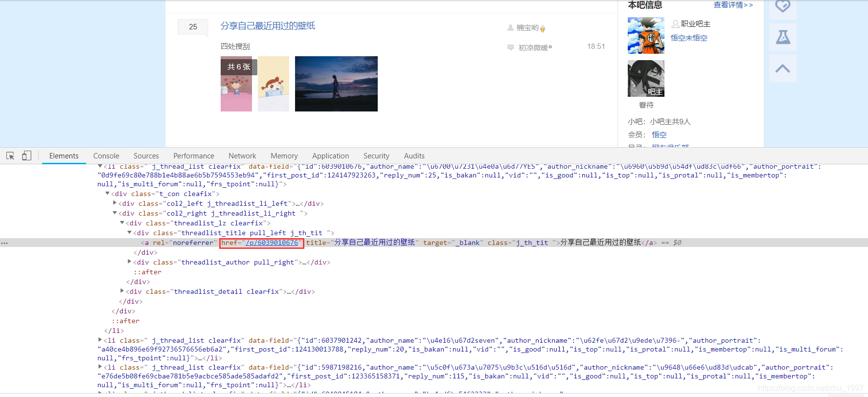Select the 职业吧主 label
The image size is (868, 397).
point(695,24)
